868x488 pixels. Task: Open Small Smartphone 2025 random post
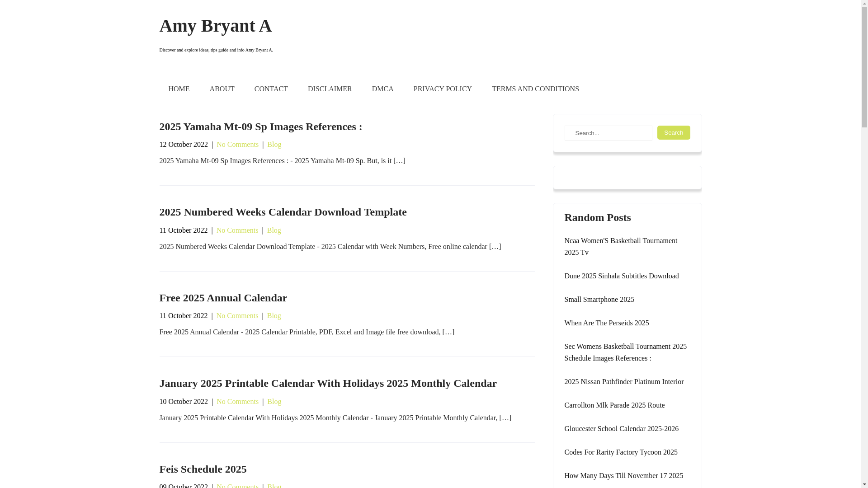599,300
